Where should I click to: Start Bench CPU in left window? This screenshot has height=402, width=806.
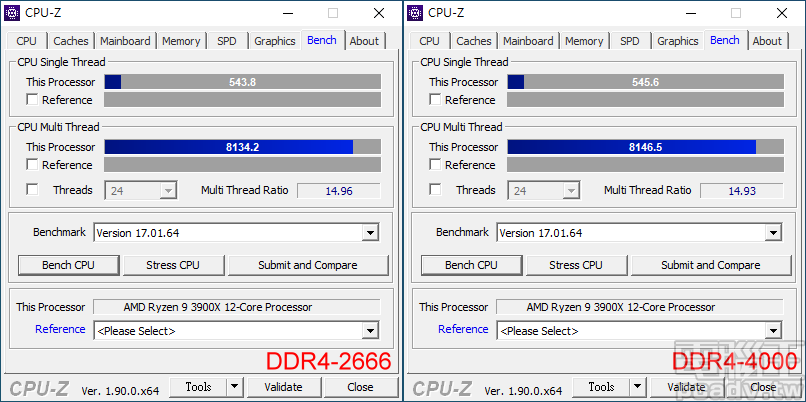(x=68, y=265)
